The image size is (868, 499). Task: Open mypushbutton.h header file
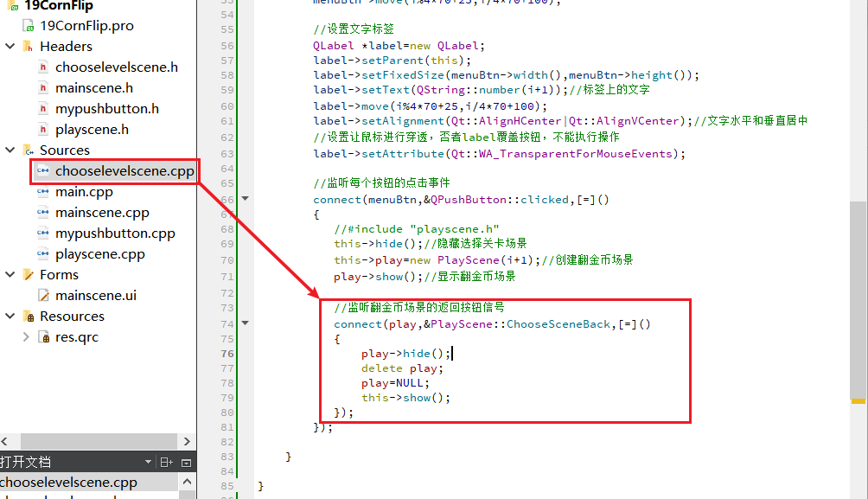(107, 109)
